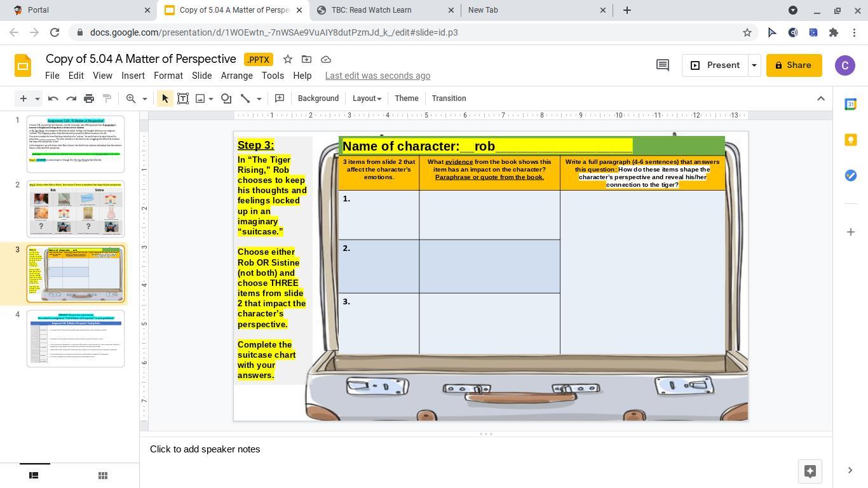Switch to filmstrip view
The width and height of the screenshot is (868, 488).
click(x=34, y=475)
